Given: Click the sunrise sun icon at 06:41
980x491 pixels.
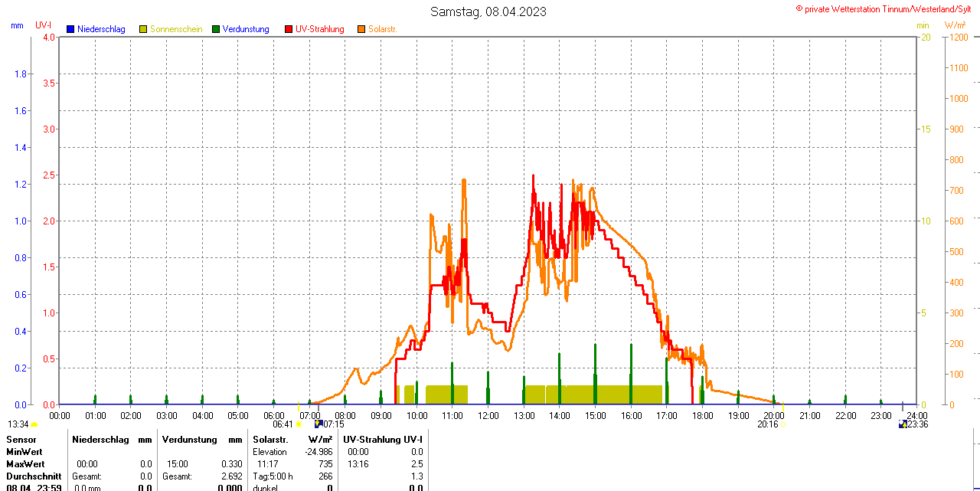Looking at the screenshot, I should point(299,424).
